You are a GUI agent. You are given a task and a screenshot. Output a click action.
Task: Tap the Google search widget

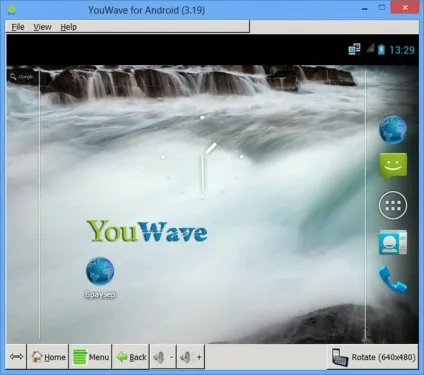pos(22,77)
